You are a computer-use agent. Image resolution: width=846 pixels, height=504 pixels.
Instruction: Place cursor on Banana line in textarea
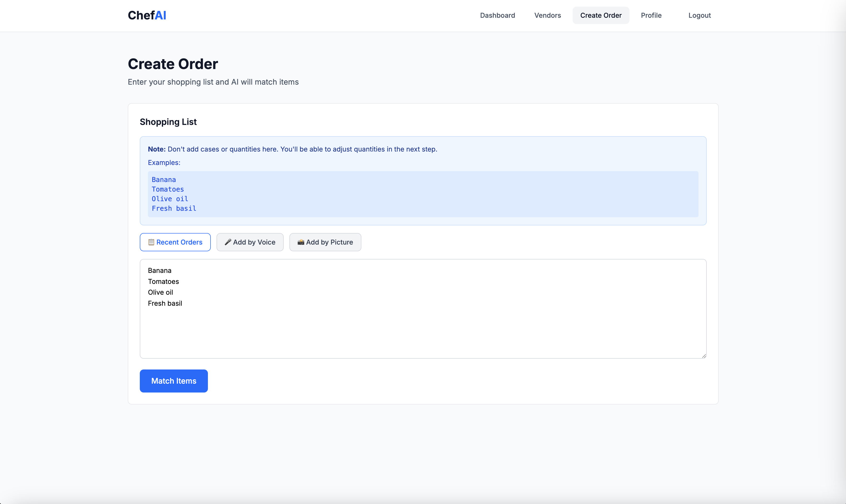160,271
